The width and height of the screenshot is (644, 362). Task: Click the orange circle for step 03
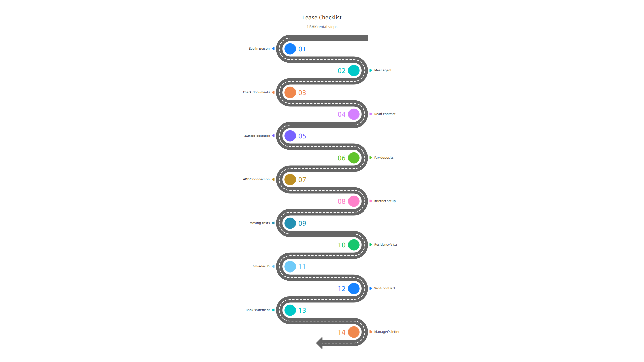(x=290, y=93)
